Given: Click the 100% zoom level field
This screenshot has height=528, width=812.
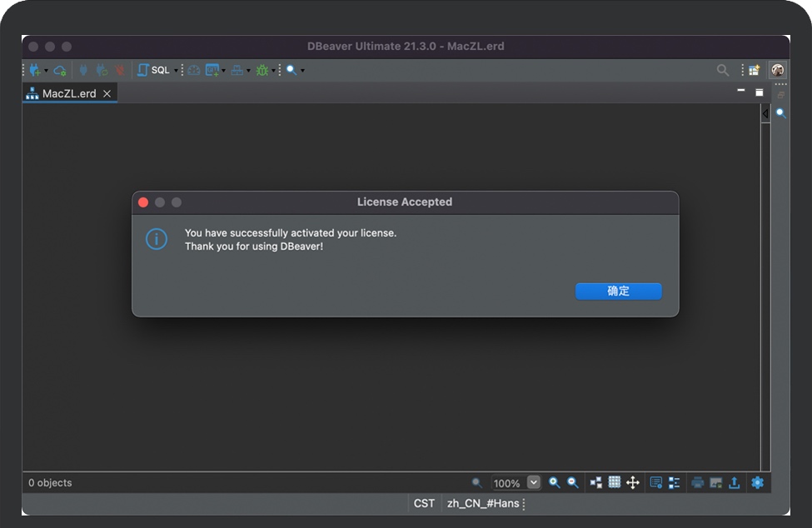Looking at the screenshot, I should click(x=507, y=483).
